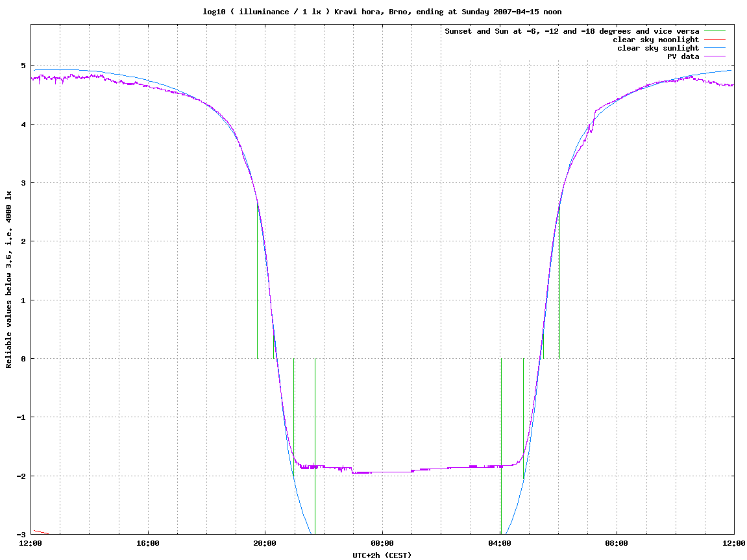The height and width of the screenshot is (560, 747).
Task: Click the rightmost x-axis label '12:00'
Action: 733,543
